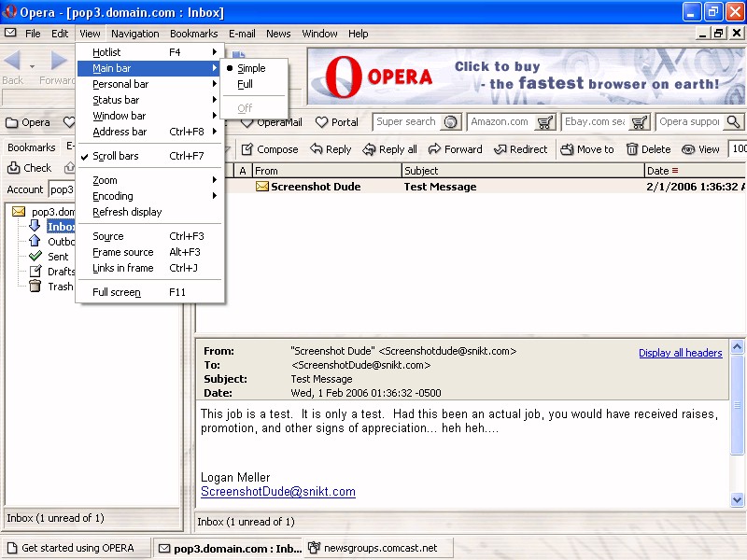Expand the Status bar submenu
The image size is (747, 560).
(x=149, y=100)
